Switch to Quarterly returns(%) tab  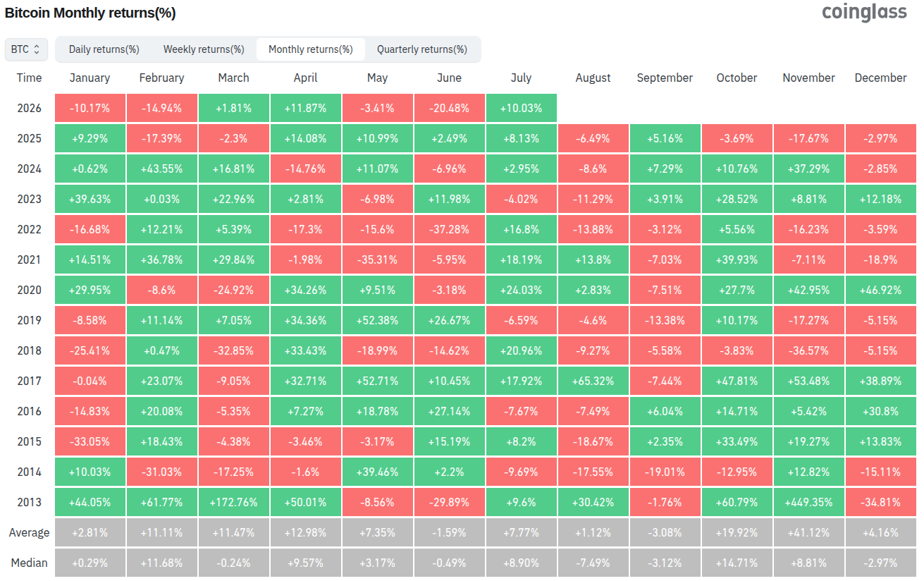[x=421, y=49]
